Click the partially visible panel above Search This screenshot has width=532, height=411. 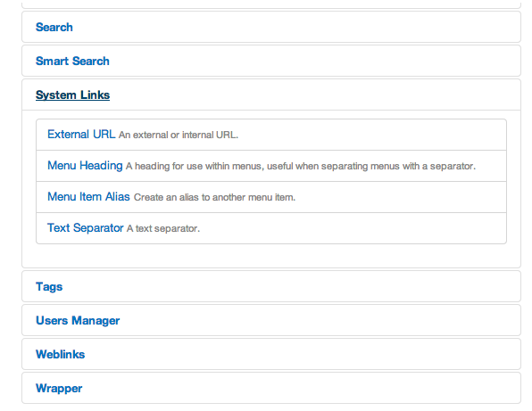click(271, 5)
